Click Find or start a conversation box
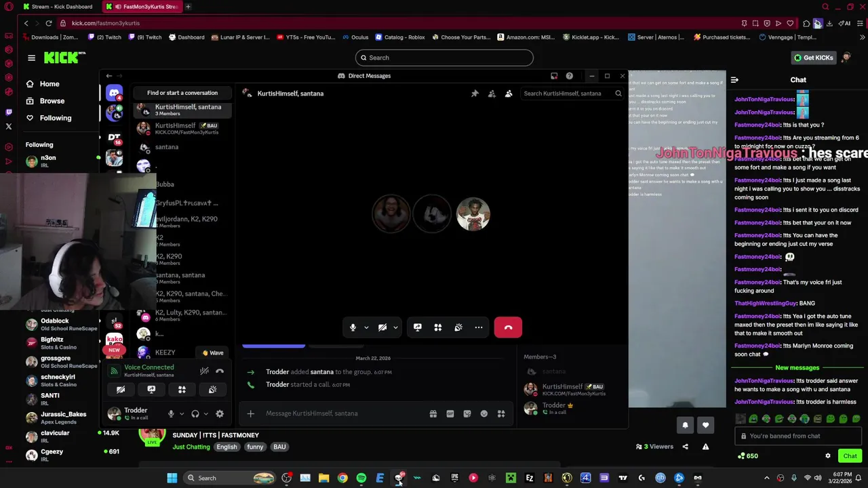The image size is (868, 488). pos(182,93)
